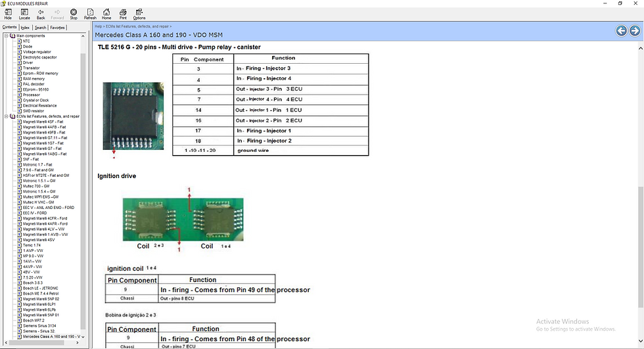
Task: Click the Transistor page icon
Action: [x=19, y=68]
